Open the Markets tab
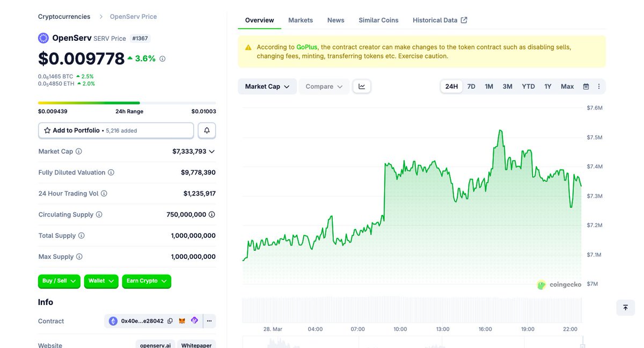Image resolution: width=644 pixels, height=348 pixels. [301, 20]
